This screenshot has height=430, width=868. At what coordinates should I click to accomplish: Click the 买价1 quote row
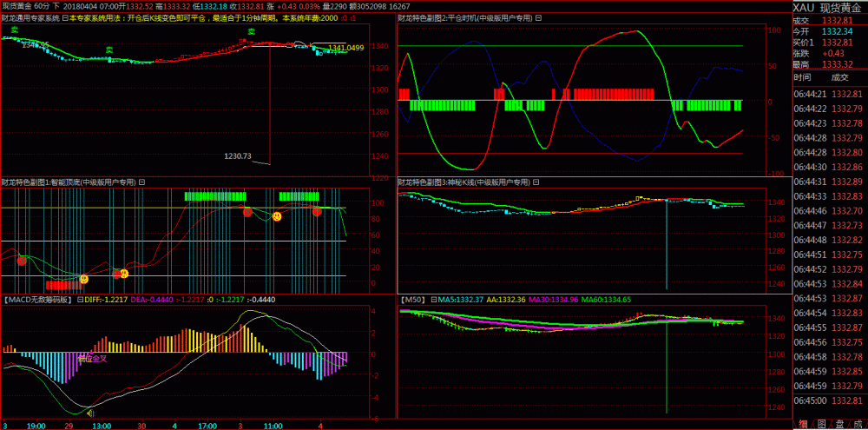831,42
